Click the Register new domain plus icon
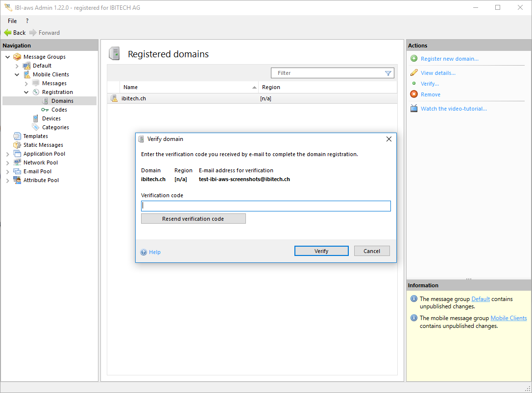Viewport: 532px width, 393px height. pos(414,59)
